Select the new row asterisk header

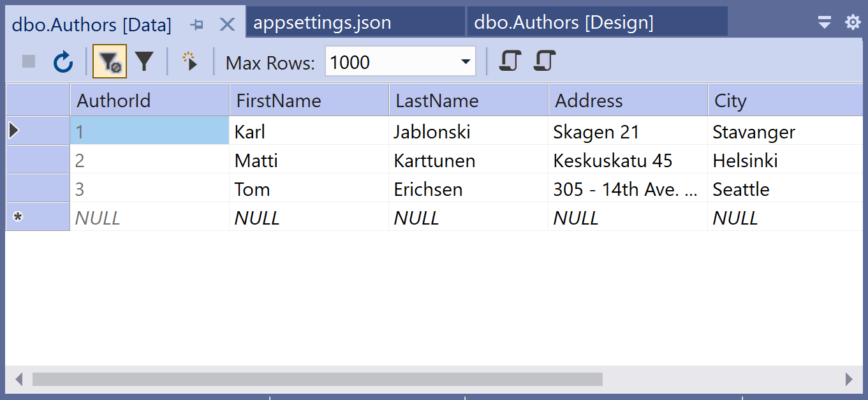pos(38,217)
